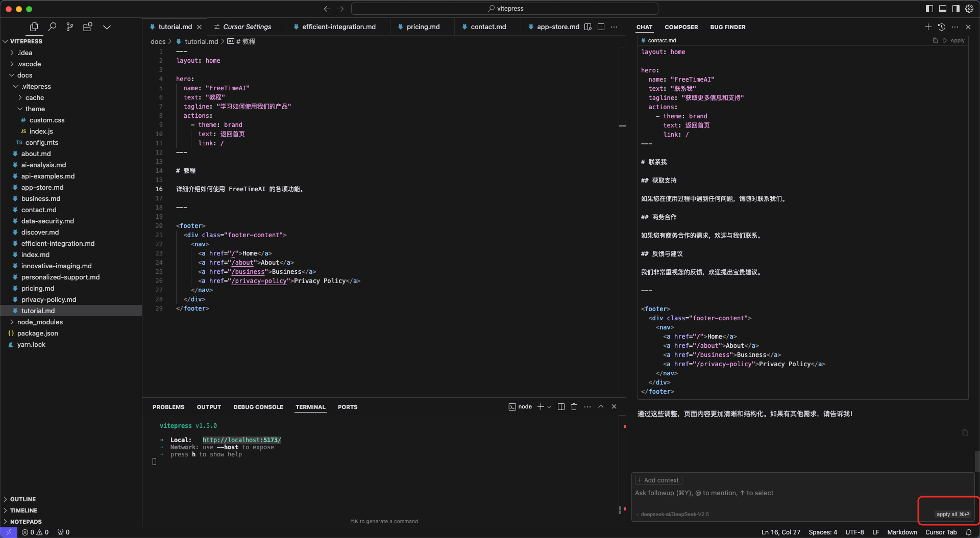The image size is (980, 538).
Task: Click the apply all button
Action: click(x=952, y=514)
